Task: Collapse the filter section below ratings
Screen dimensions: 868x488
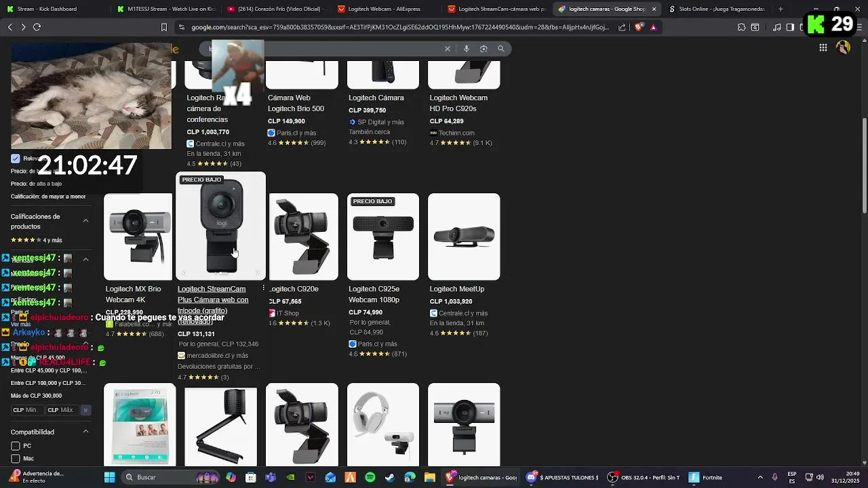Action: tap(85, 259)
